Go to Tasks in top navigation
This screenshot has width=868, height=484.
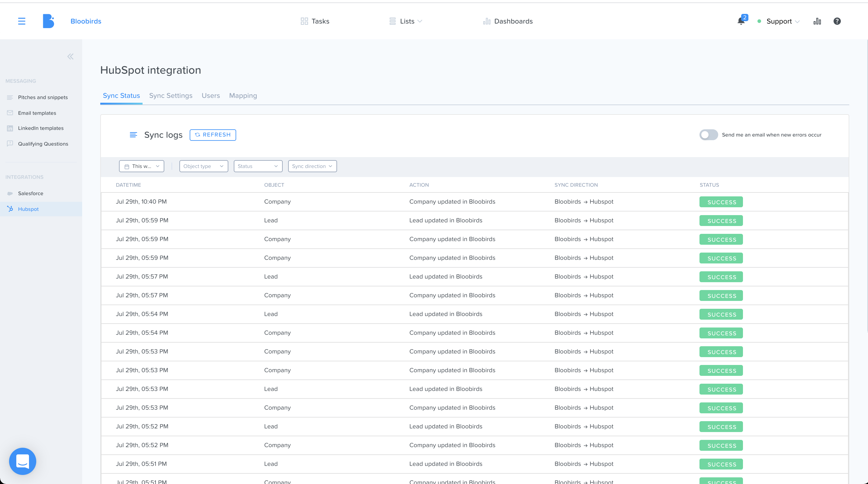point(315,21)
